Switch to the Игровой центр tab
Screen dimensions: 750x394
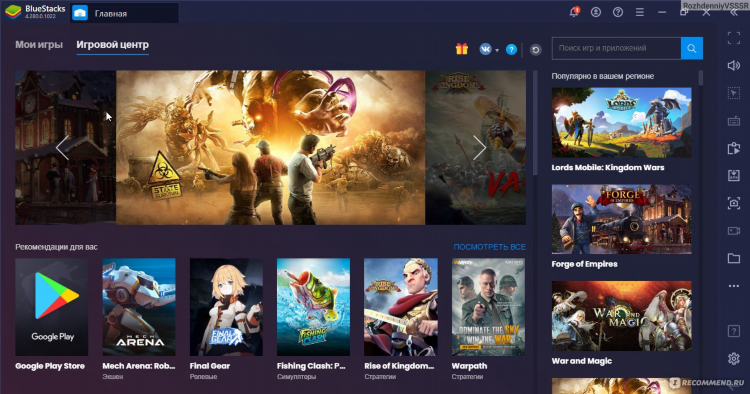pyautogui.click(x=112, y=44)
